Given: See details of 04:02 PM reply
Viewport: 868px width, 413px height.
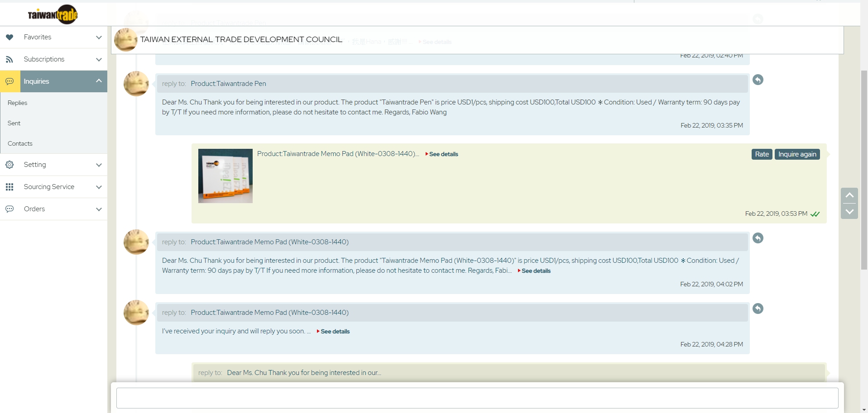Looking at the screenshot, I should point(534,271).
